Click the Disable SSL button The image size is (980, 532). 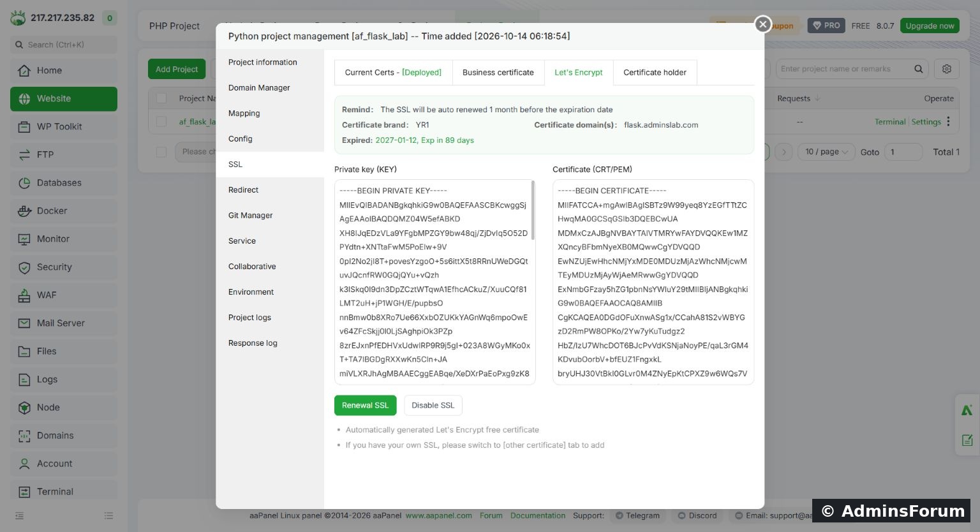[433, 406]
